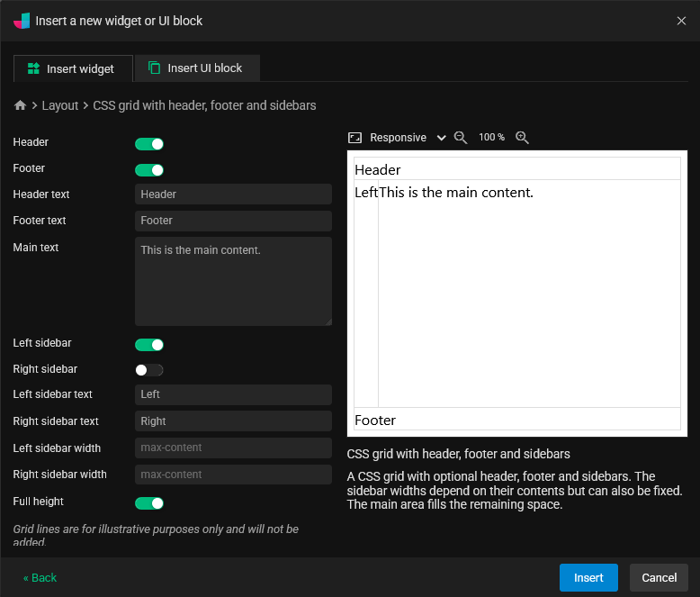Image resolution: width=700 pixels, height=597 pixels.
Task: Click the zoom out magnifier icon
Action: [x=461, y=138]
